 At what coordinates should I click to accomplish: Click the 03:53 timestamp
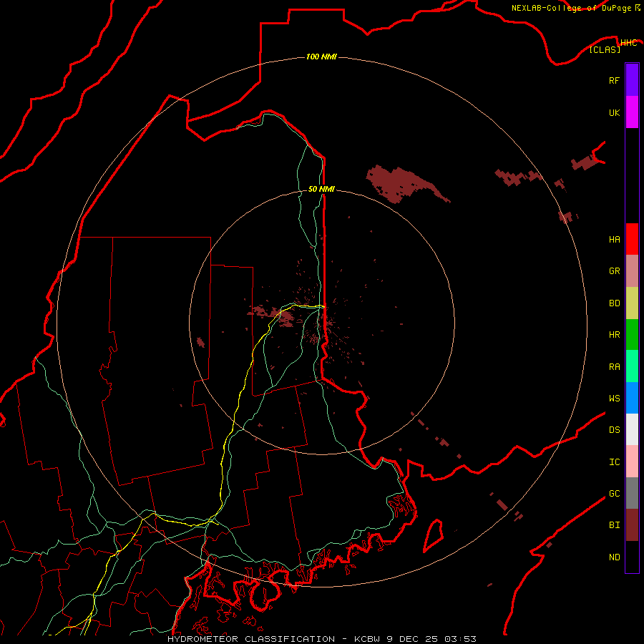coord(461,639)
